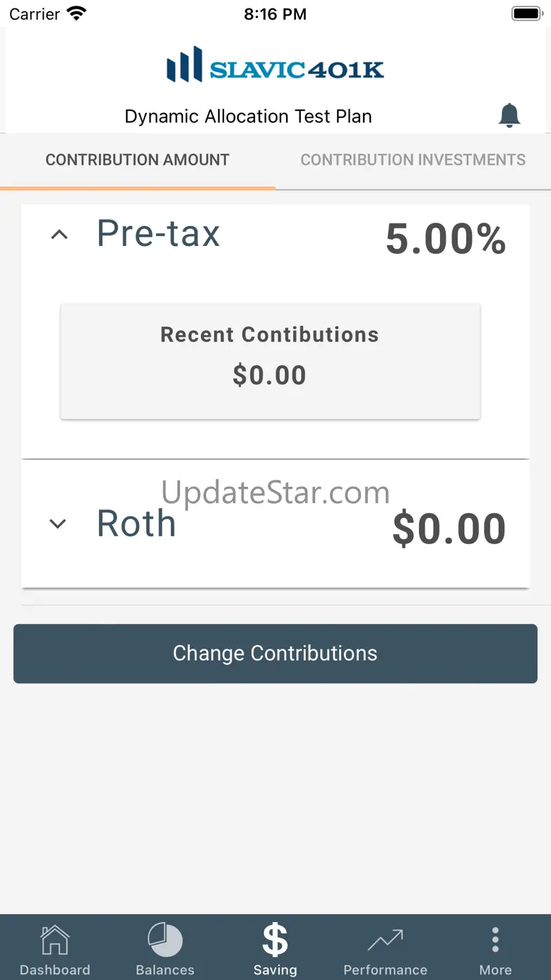This screenshot has width=551, height=980.
Task: Tap the Roth $0.00 amount
Action: [x=449, y=529]
